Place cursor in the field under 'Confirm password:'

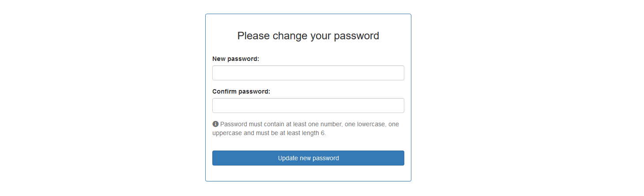point(308,106)
